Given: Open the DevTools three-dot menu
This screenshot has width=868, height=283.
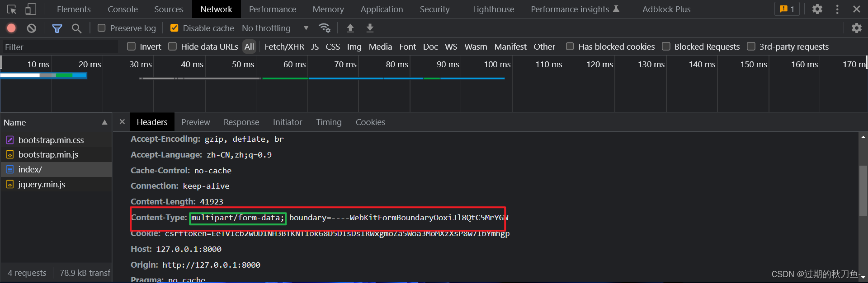Looking at the screenshot, I should point(837,9).
